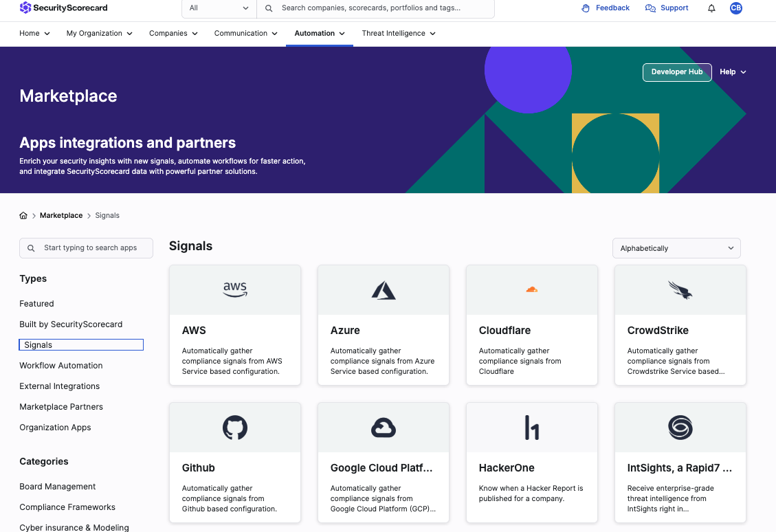Viewport: 776px width, 532px height.
Task: Click the Signals breadcrumb text
Action: click(107, 215)
